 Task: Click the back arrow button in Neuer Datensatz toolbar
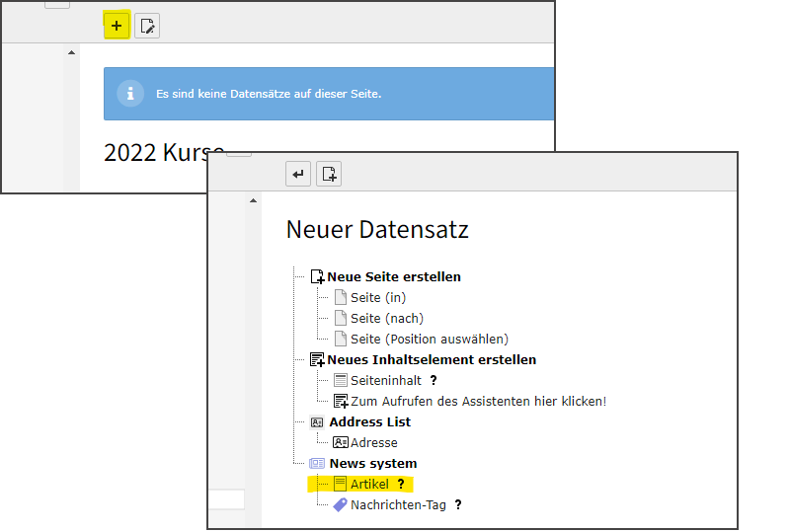(x=298, y=175)
